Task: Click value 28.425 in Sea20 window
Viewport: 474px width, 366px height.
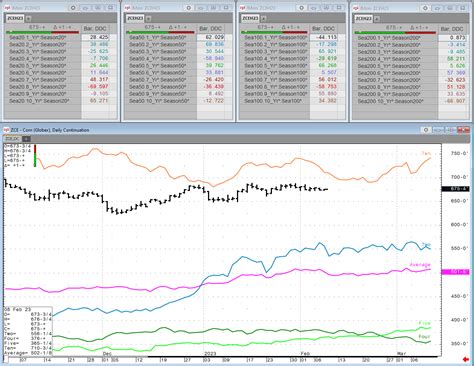Action: [x=99, y=37]
